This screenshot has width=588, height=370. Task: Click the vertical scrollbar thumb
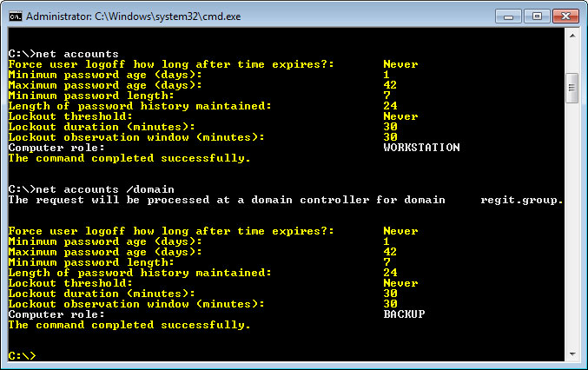pyautogui.click(x=571, y=88)
